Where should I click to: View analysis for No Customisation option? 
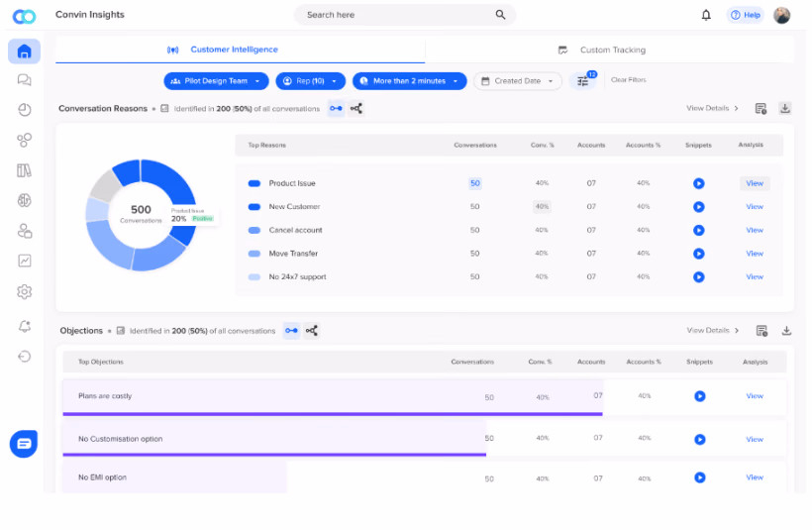coord(755,439)
